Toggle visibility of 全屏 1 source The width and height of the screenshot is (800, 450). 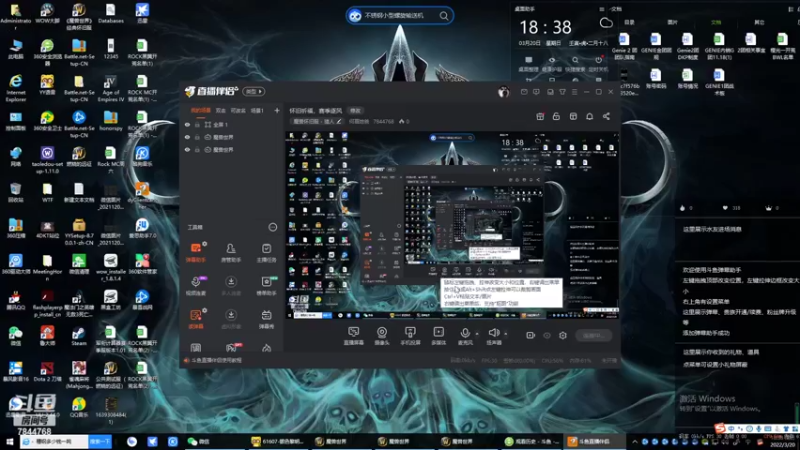[x=187, y=124]
